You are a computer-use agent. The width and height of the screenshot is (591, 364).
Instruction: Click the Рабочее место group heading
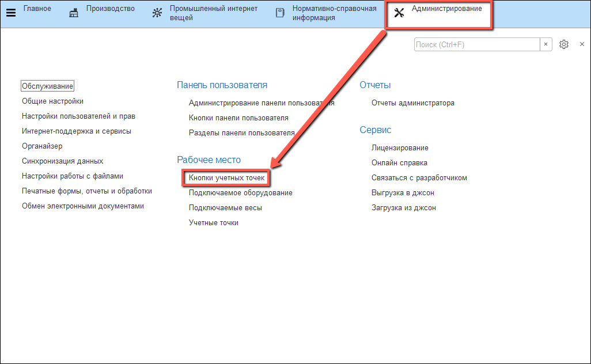(x=209, y=160)
